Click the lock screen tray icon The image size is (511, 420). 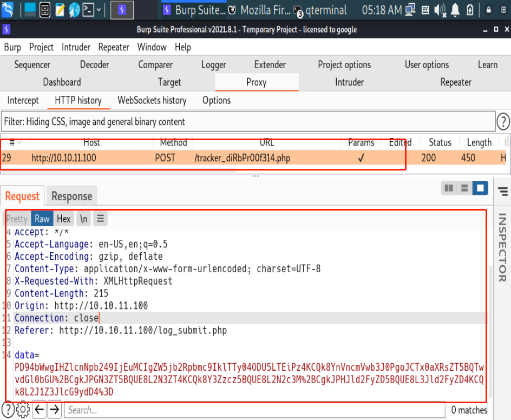(488, 10)
